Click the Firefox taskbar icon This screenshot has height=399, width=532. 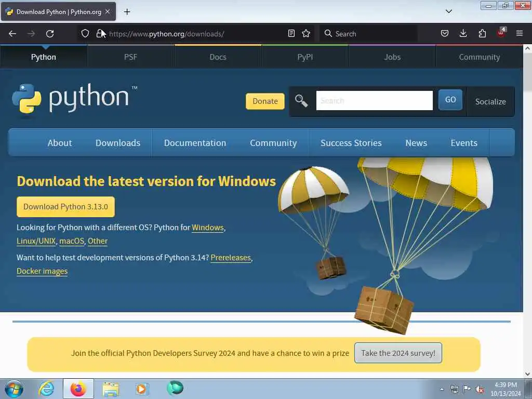click(x=78, y=389)
